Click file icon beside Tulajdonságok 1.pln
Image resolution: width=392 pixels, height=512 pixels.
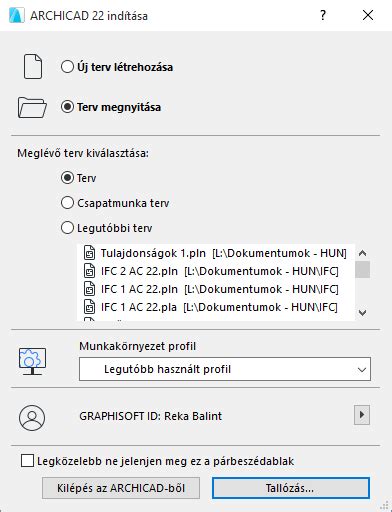[x=89, y=253]
